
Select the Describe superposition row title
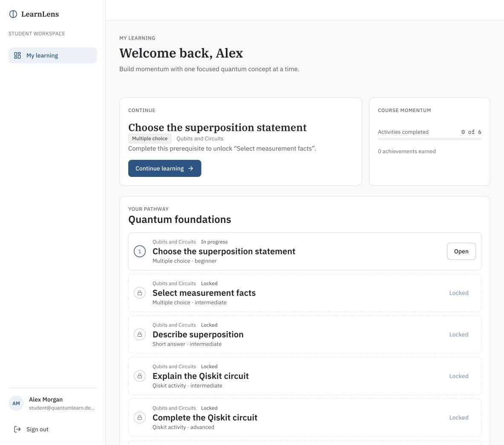(198, 335)
